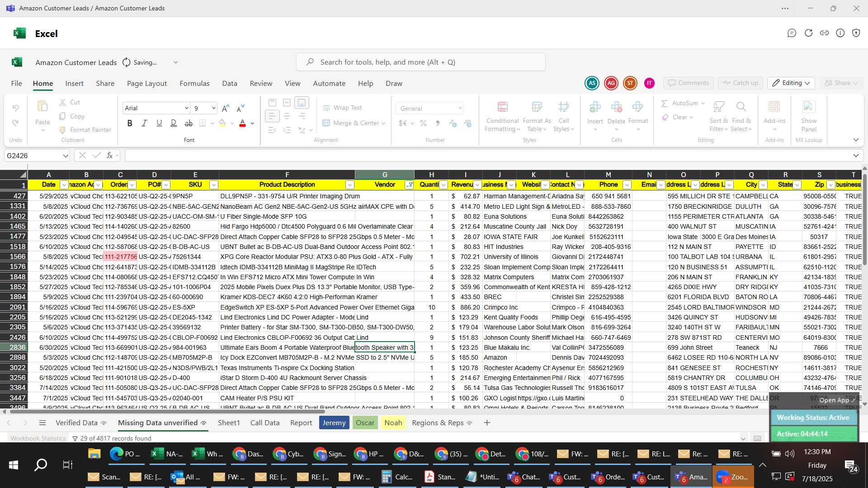Click the Undo arrow icon
The width and height of the screenshot is (868, 488).
[16, 108]
